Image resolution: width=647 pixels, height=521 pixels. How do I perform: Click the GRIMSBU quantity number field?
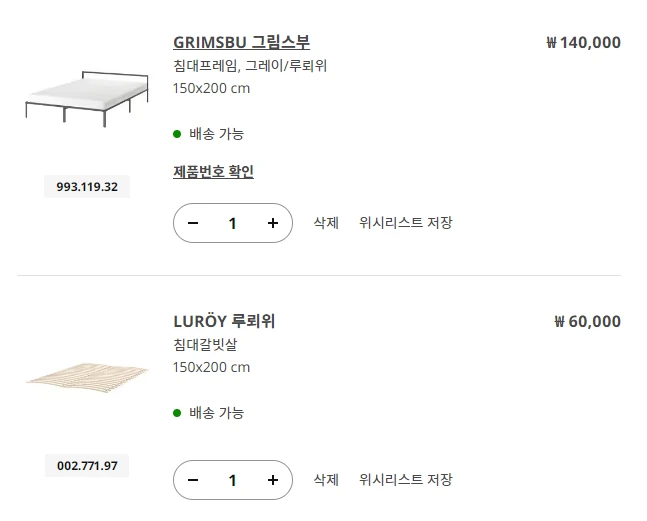233,223
